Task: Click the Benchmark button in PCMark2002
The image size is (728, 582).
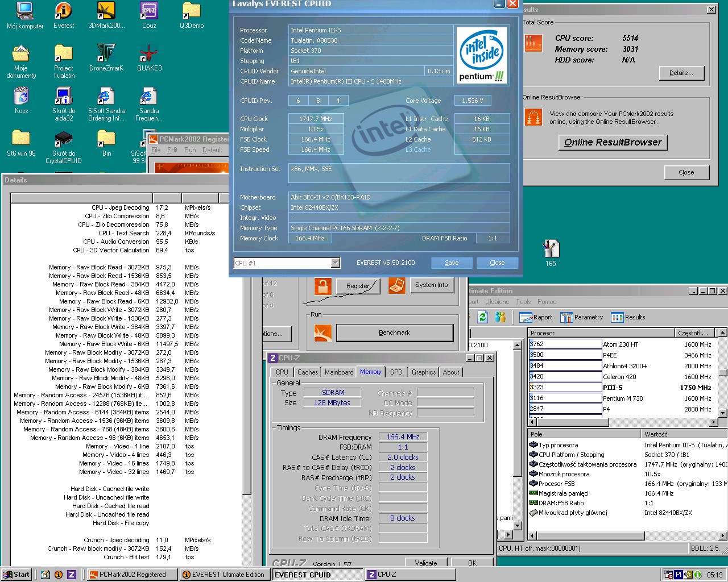Action: (394, 332)
